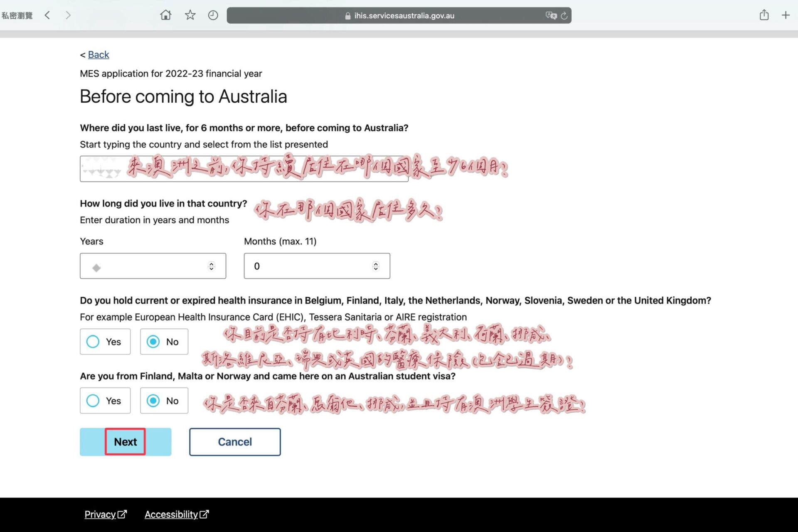This screenshot has width=798, height=532.
Task: Click the bookmark star icon
Action: tap(190, 15)
